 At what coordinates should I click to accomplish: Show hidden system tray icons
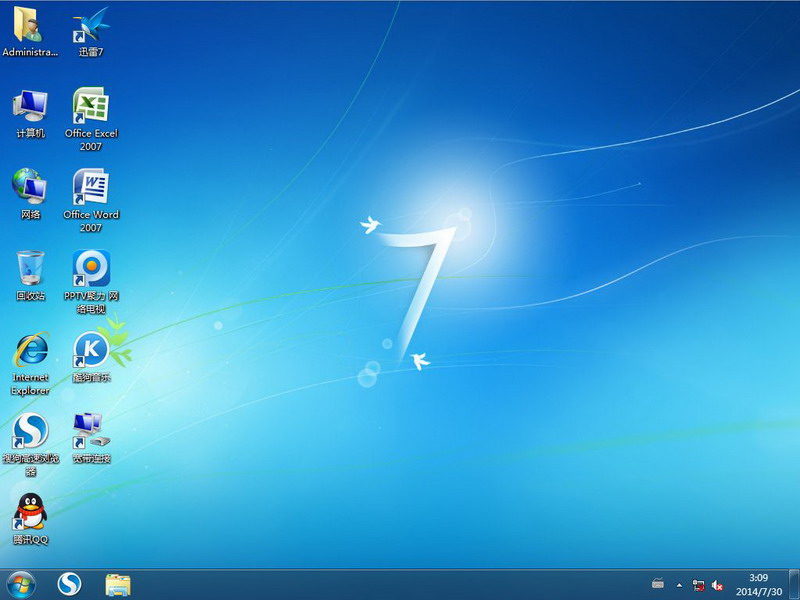coord(679,585)
